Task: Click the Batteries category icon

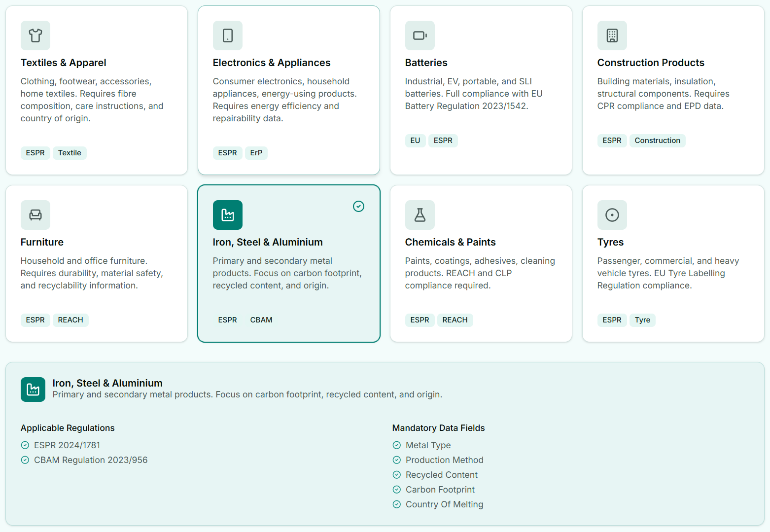Action: (420, 35)
